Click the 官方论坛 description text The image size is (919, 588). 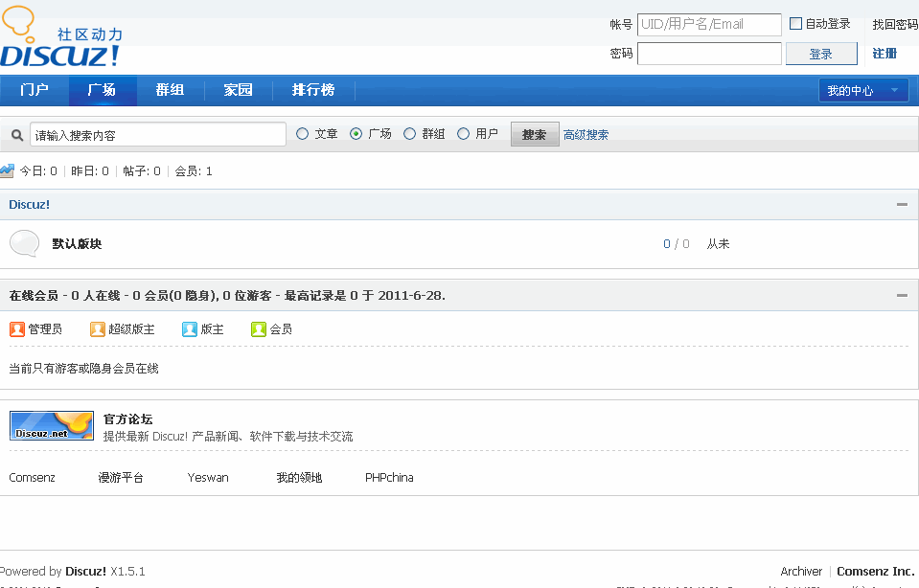(x=228, y=437)
